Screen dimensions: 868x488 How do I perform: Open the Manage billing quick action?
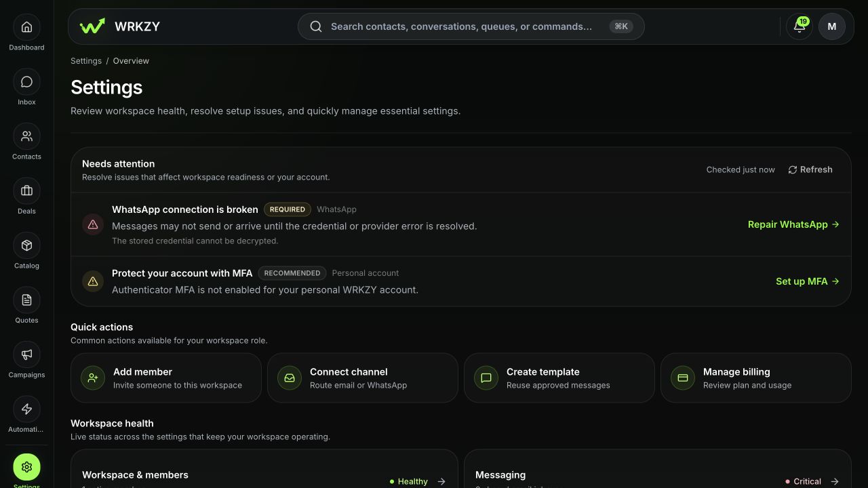click(756, 378)
